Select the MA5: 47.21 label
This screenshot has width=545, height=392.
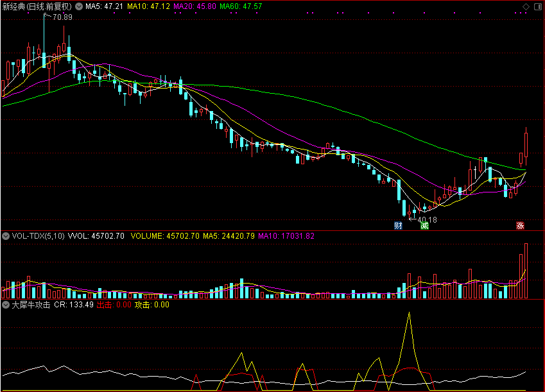(x=104, y=6)
